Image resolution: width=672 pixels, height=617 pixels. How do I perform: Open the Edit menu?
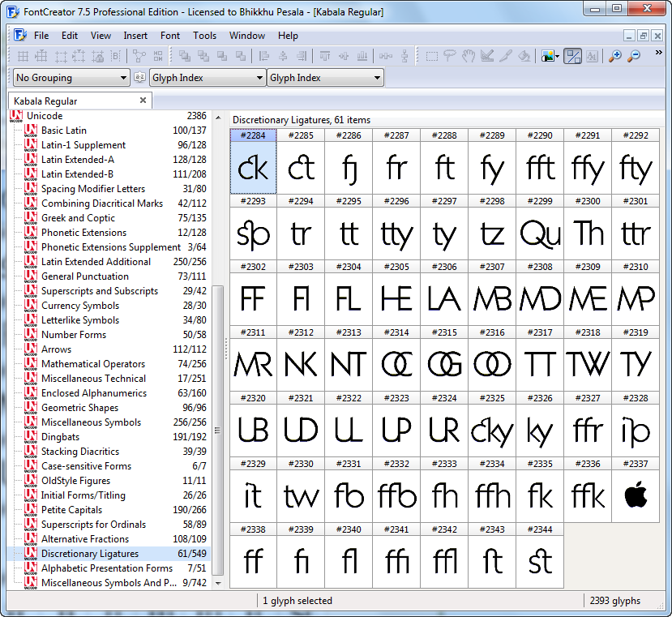click(70, 36)
